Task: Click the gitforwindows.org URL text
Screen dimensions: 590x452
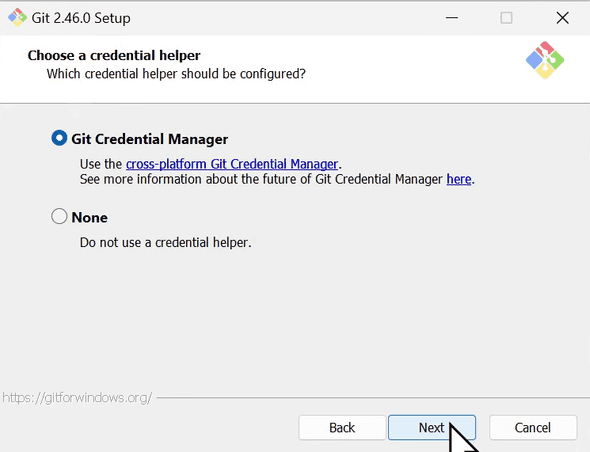Action: (77, 398)
